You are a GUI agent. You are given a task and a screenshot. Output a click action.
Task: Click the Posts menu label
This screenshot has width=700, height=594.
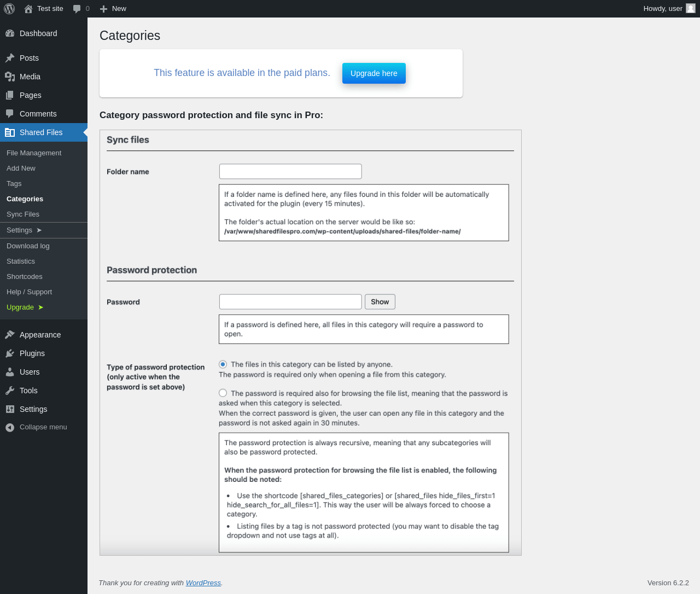click(29, 58)
